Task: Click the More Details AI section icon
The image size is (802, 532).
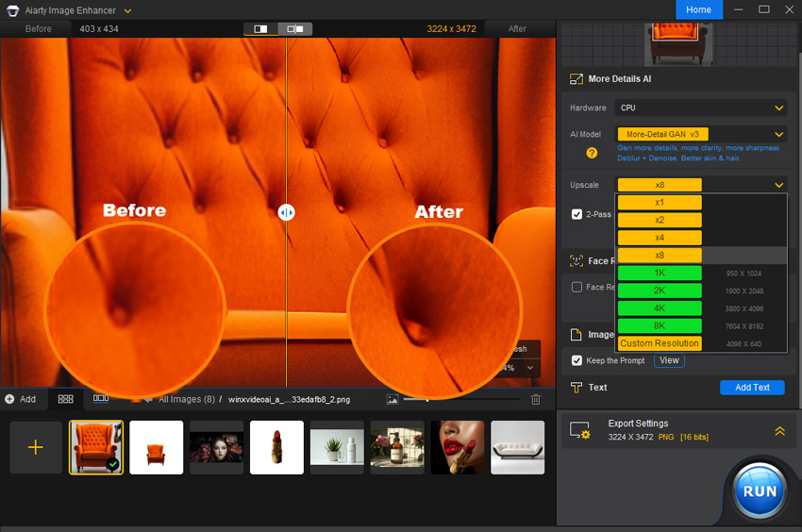Action: pos(576,79)
